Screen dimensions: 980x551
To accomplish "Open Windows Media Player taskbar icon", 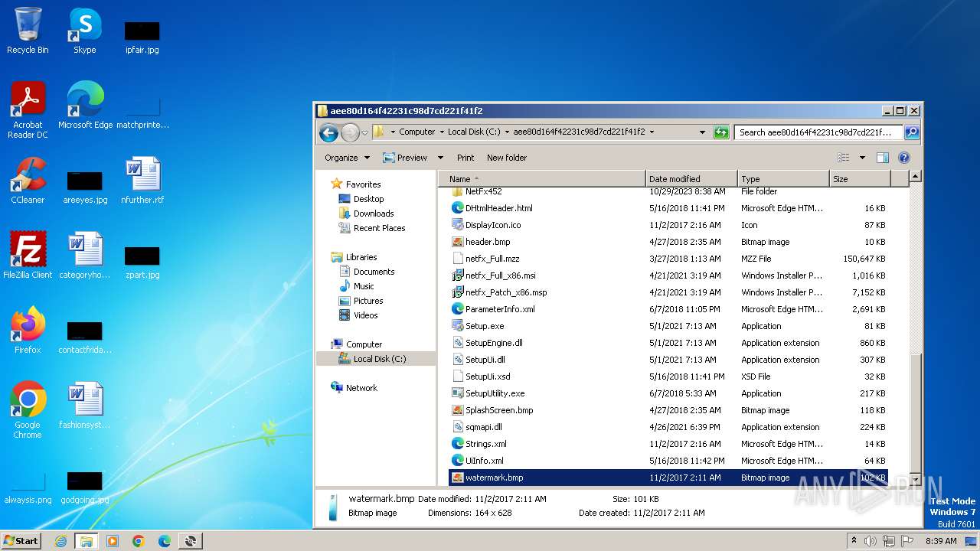I will click(x=112, y=541).
